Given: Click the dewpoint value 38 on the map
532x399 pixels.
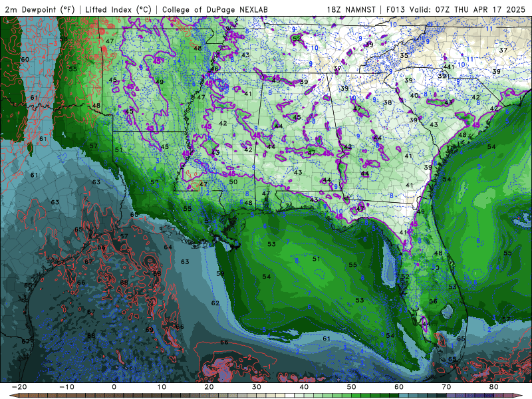Looking at the screenshot, I should pos(388,102).
